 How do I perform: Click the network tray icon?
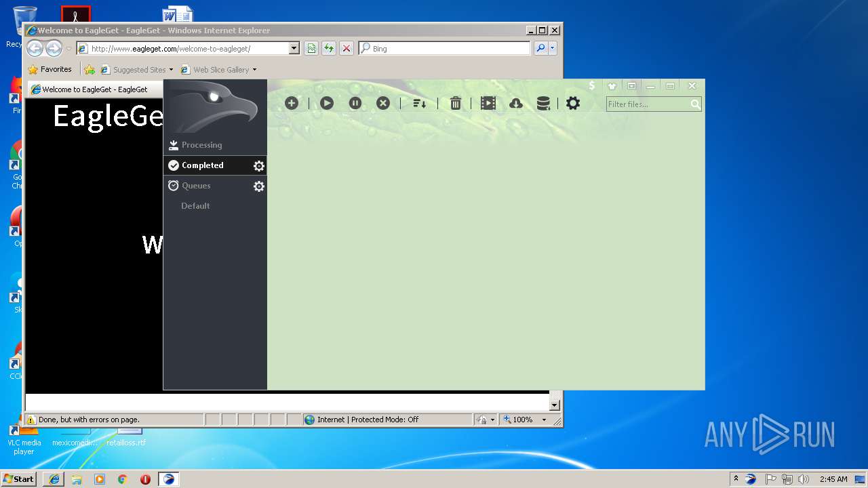(x=787, y=479)
